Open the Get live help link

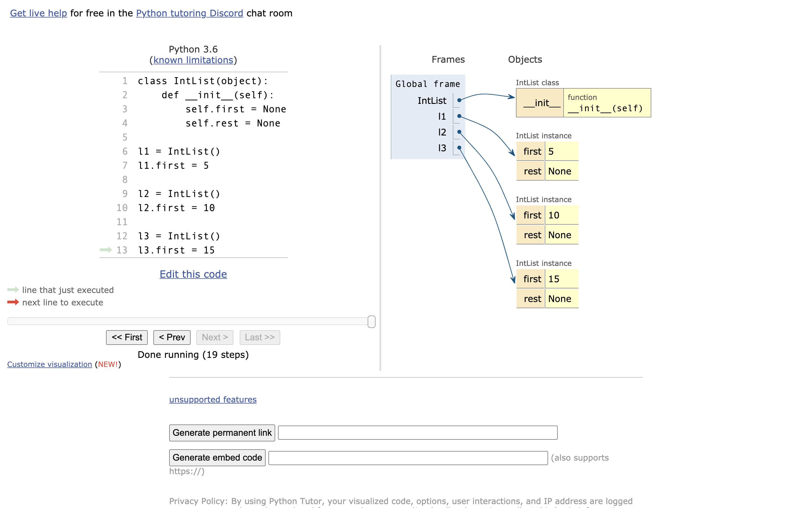(x=38, y=13)
